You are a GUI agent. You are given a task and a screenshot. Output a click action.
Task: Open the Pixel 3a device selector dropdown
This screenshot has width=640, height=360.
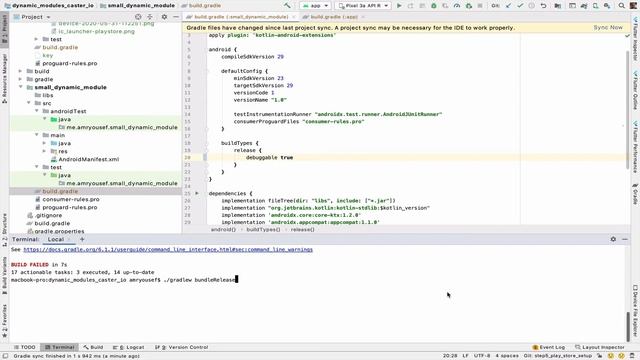(363, 6)
